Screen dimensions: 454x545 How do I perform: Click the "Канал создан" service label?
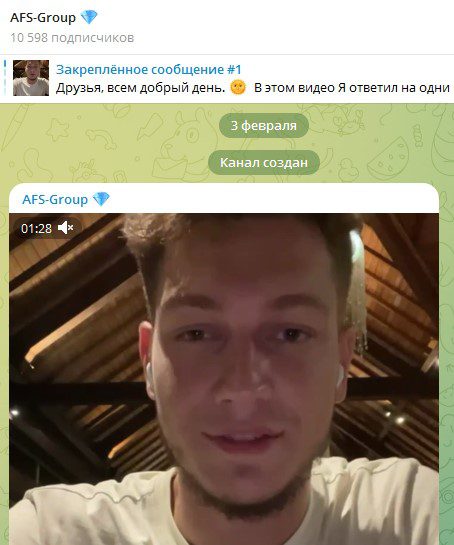264,162
